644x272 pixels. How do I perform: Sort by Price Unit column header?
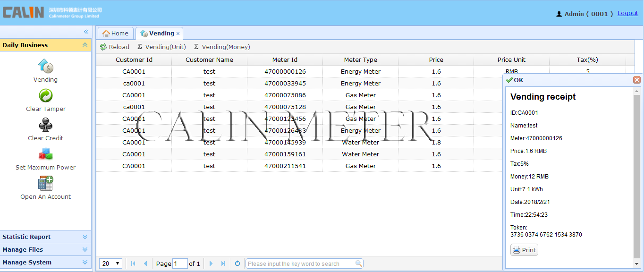512,59
